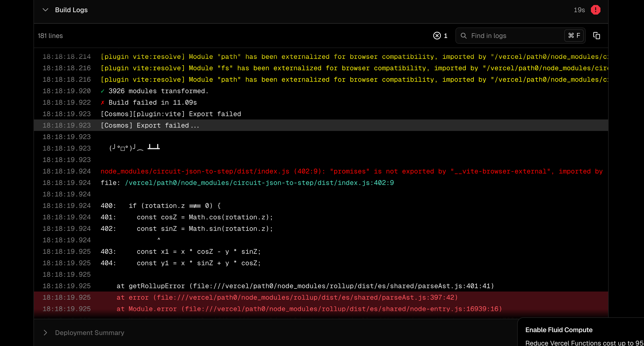Select the Build failed in 11.09s line
Viewport: 644px width, 346px height.
152,102
